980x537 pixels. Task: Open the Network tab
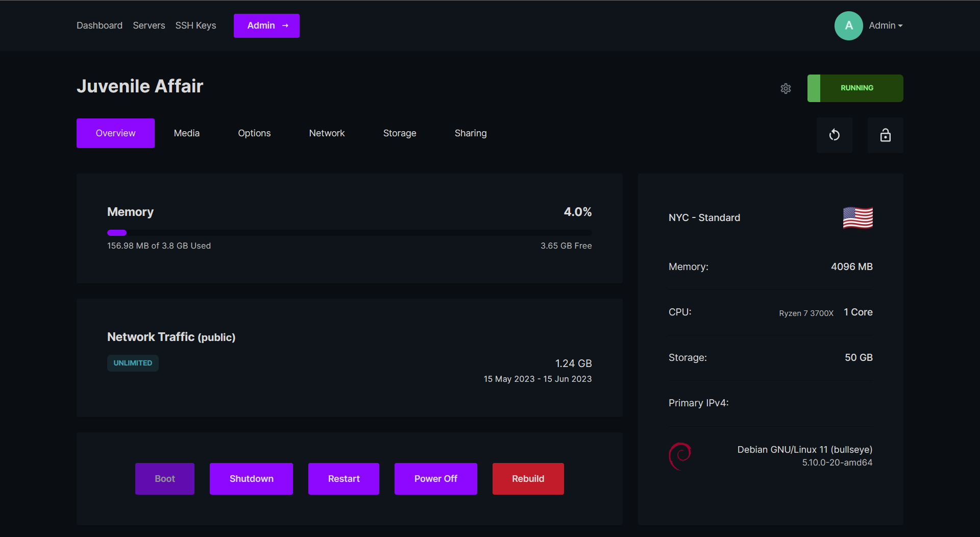(327, 133)
